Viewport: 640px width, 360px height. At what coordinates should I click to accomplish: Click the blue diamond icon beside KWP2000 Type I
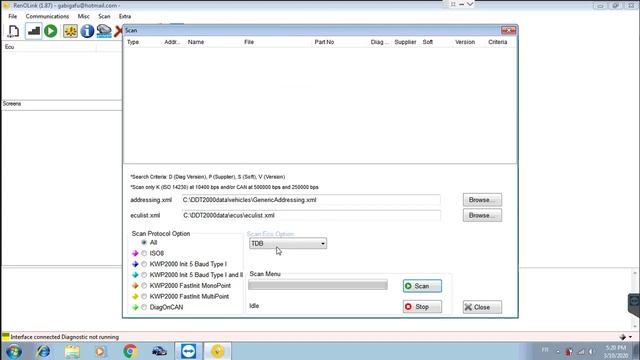(x=135, y=264)
